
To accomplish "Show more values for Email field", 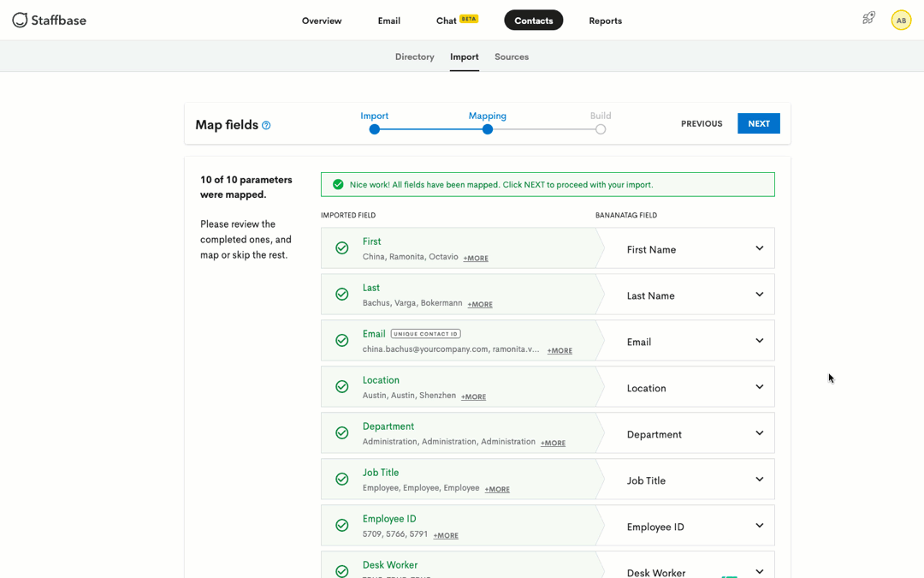I will coord(560,350).
